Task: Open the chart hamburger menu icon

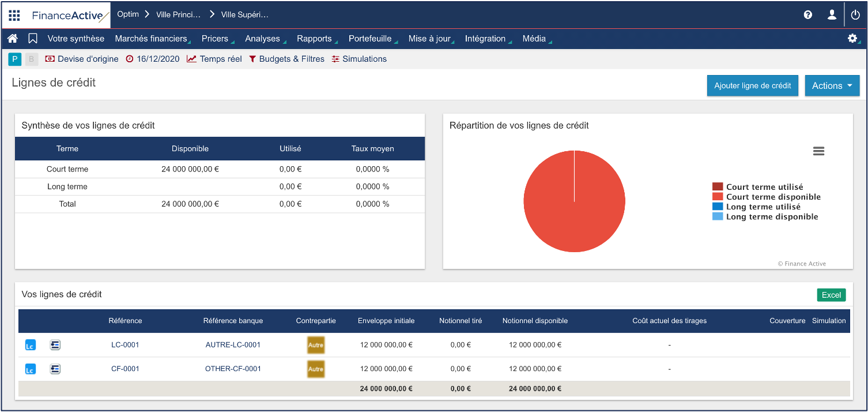Action: (818, 151)
